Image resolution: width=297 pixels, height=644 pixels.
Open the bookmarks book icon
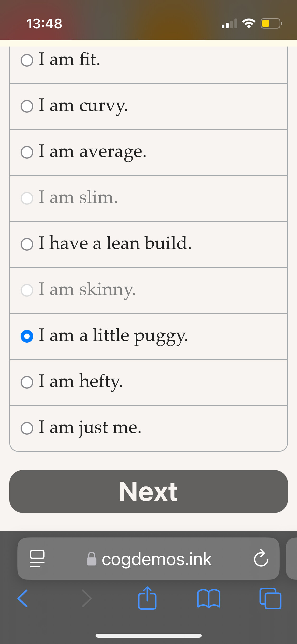(209, 599)
